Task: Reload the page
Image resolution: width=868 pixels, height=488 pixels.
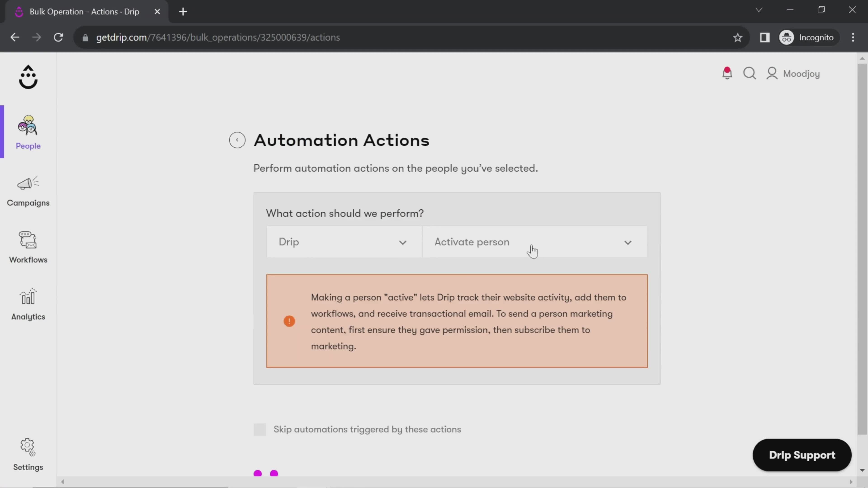Action: pyautogui.click(x=59, y=37)
